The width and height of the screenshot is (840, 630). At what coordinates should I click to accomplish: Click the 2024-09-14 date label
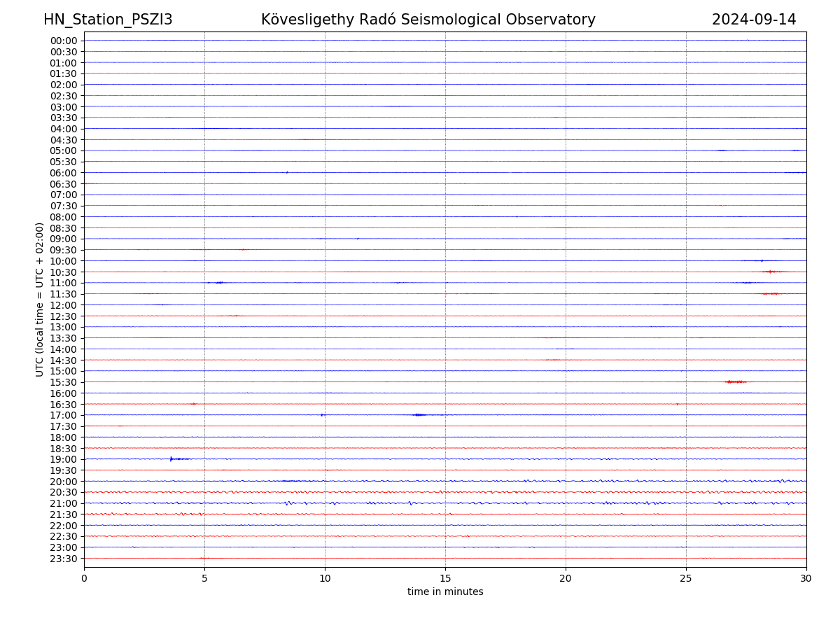coord(753,20)
